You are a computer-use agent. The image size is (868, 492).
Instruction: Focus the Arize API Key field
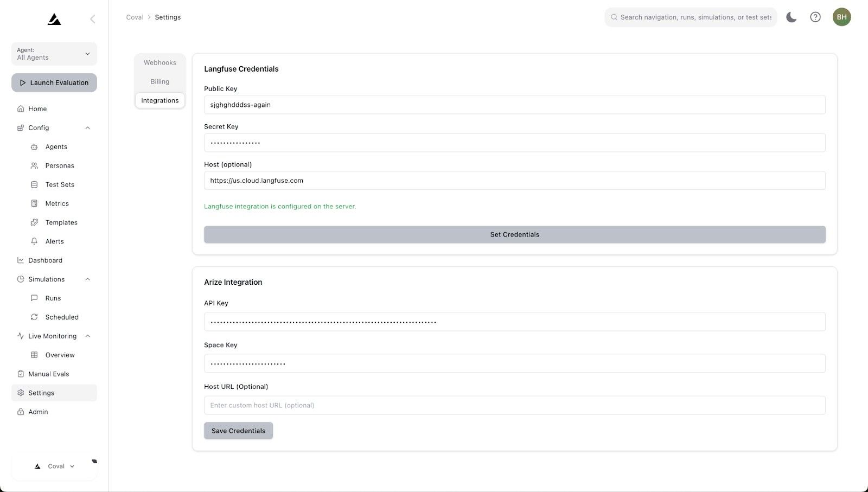tap(515, 322)
